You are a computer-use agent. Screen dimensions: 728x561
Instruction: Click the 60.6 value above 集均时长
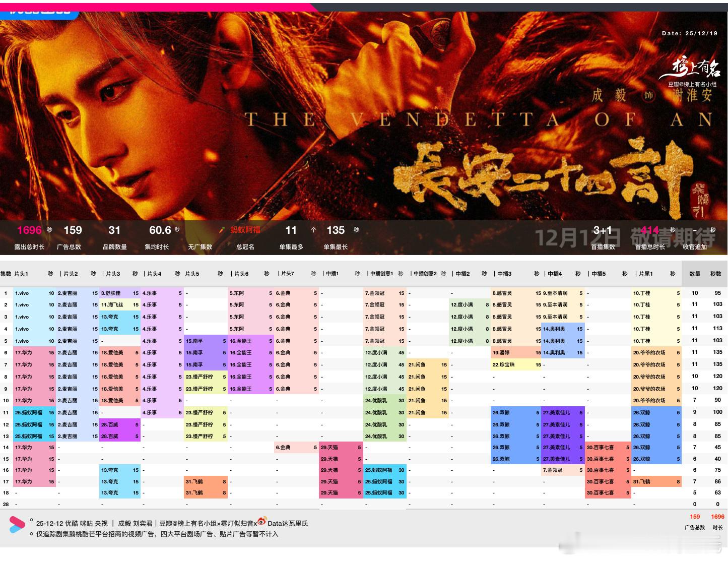(x=160, y=230)
